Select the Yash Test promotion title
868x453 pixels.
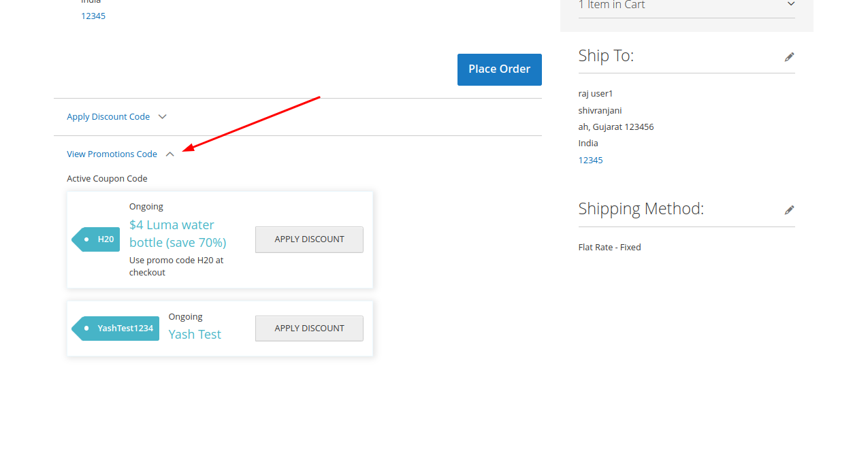click(195, 335)
